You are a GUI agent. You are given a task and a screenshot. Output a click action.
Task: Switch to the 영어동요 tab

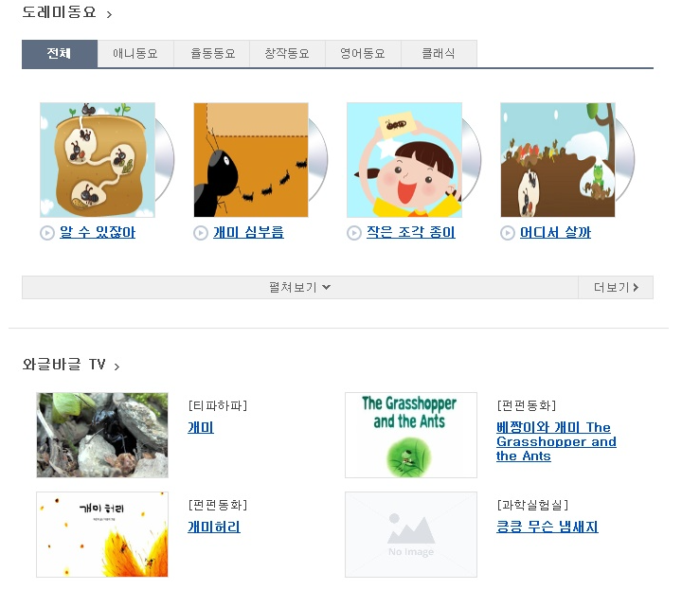pyautogui.click(x=363, y=54)
